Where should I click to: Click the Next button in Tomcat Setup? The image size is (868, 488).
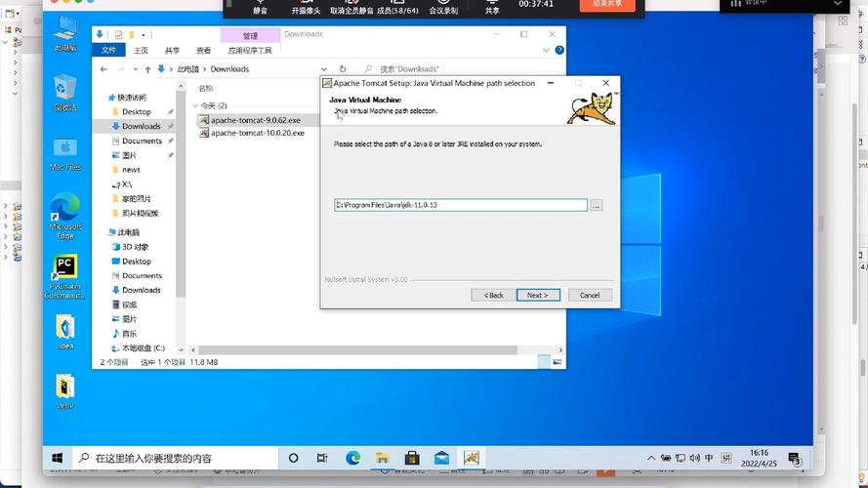pos(538,295)
